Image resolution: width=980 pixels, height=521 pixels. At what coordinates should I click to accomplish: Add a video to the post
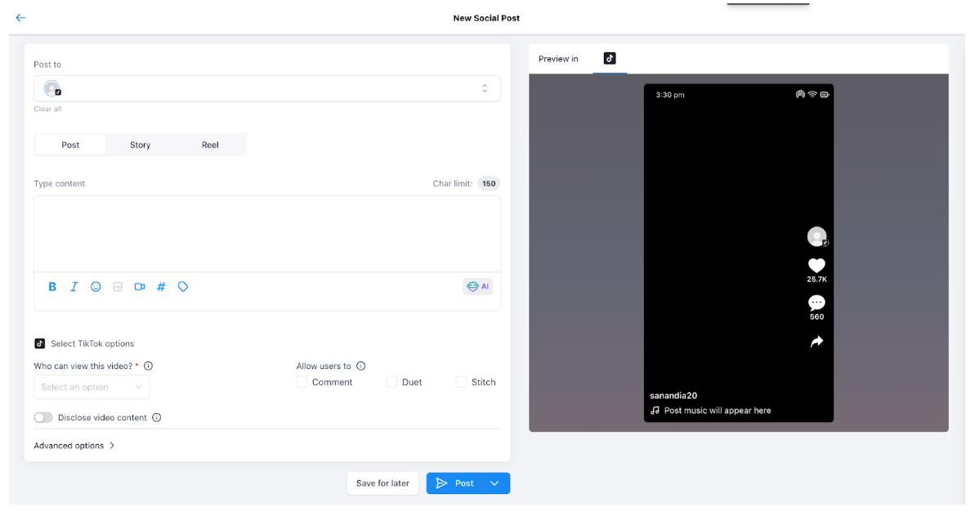coord(140,287)
